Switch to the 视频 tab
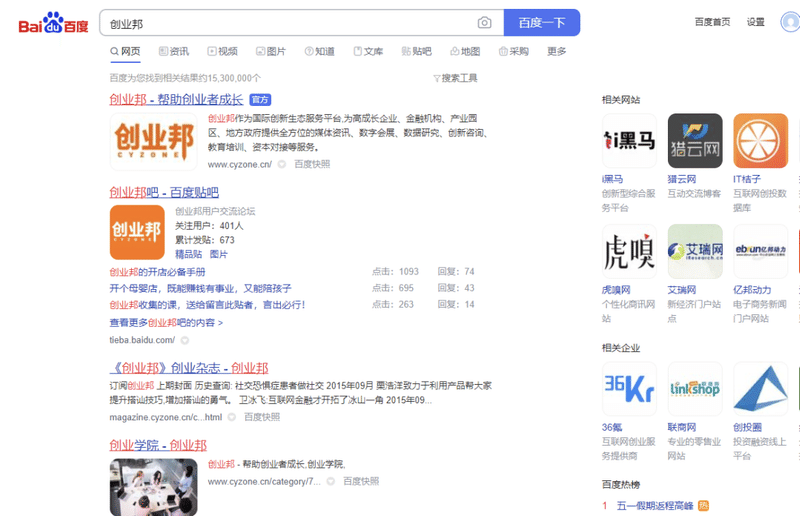The width and height of the screenshot is (800, 516). [222, 52]
